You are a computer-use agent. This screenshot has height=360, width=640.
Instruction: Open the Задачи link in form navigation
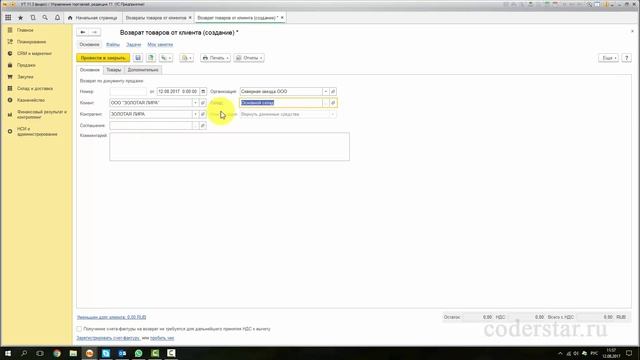(x=133, y=44)
